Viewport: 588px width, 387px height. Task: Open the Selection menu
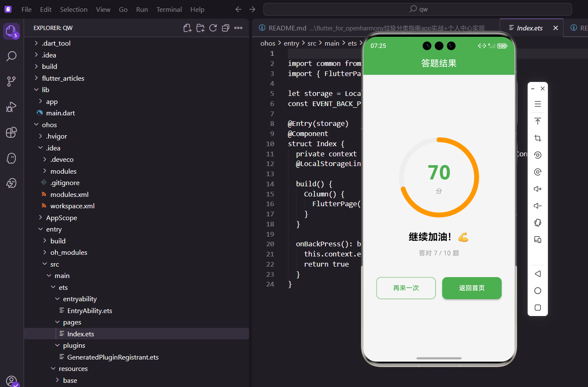[73, 9]
